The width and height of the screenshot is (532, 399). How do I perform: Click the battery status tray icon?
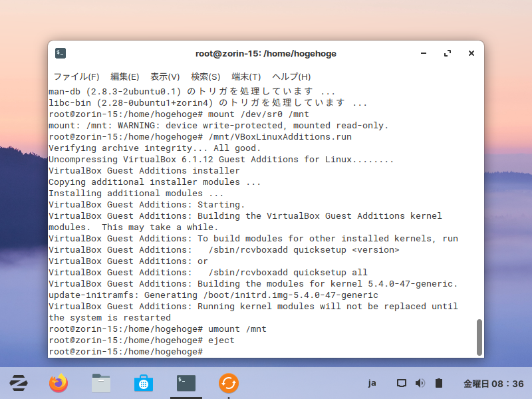pyautogui.click(x=439, y=384)
